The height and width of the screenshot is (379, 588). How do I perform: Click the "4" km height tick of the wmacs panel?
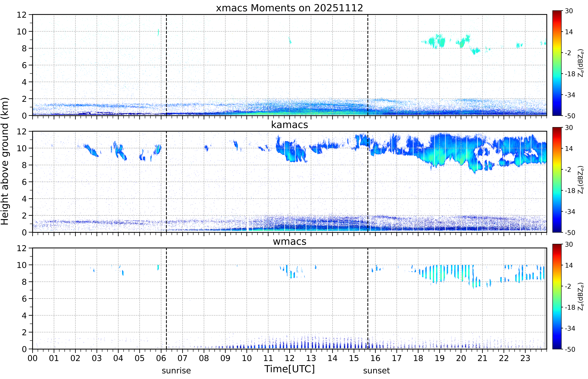24,315
